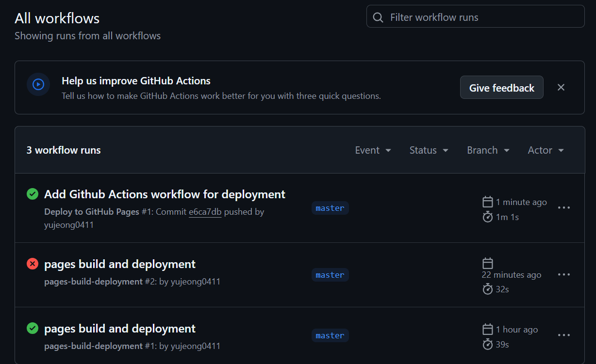This screenshot has width=596, height=364.
Task: Click the 39s duration text
Action: coord(502,345)
